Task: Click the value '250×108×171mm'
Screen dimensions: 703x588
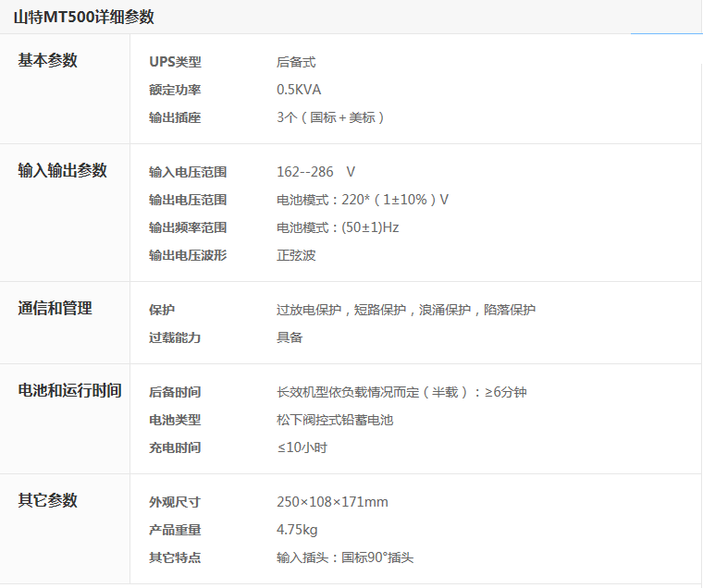Action: [x=332, y=502]
